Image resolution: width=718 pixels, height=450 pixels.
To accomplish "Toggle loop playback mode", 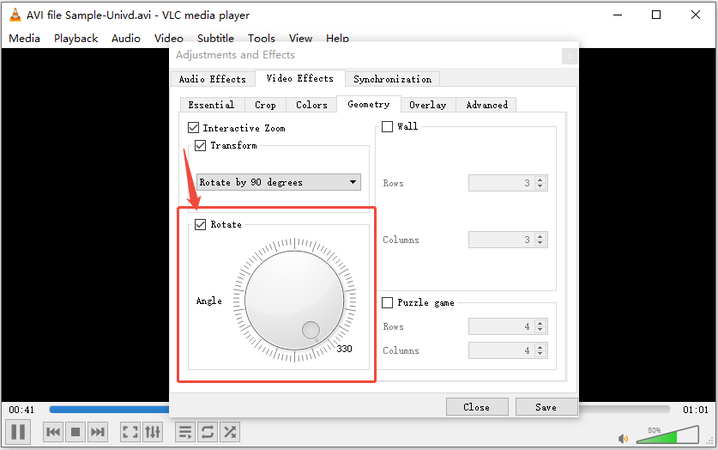I will pos(207,432).
